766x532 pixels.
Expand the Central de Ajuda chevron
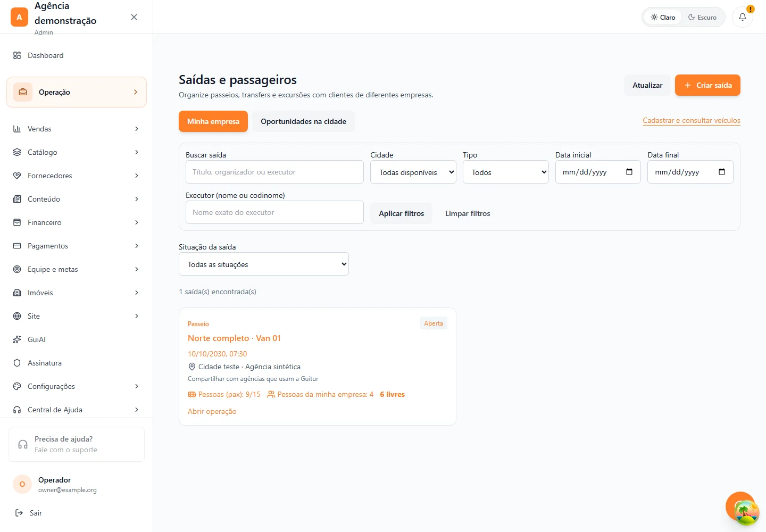tap(137, 410)
